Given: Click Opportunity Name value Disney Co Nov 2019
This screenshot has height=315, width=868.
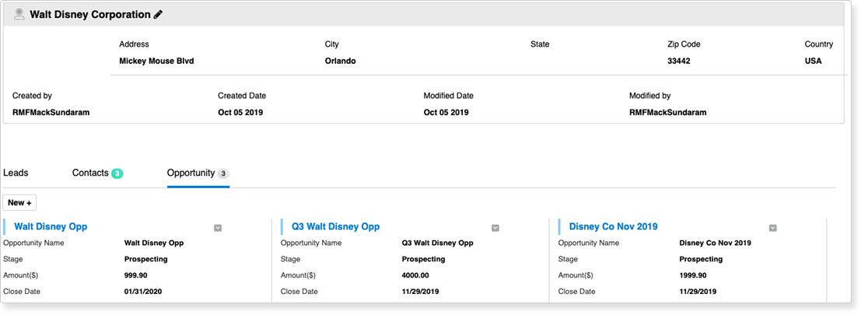Looking at the screenshot, I should coord(716,243).
